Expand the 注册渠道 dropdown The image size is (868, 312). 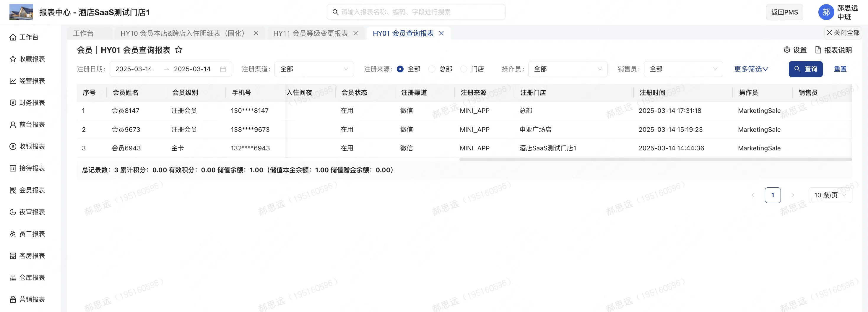pos(314,69)
